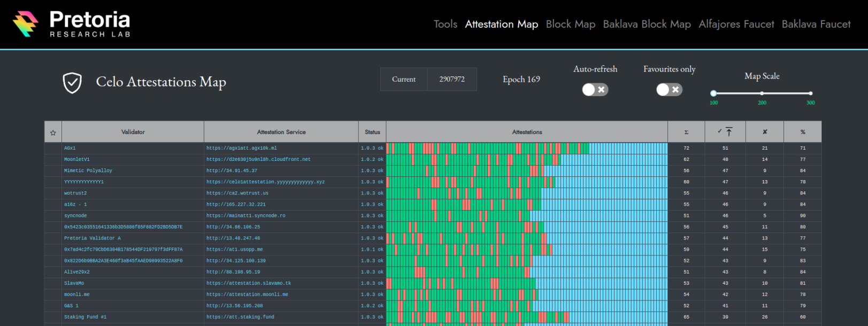Open validator wotrust2
Image resolution: width=868 pixels, height=326 pixels.
75,193
